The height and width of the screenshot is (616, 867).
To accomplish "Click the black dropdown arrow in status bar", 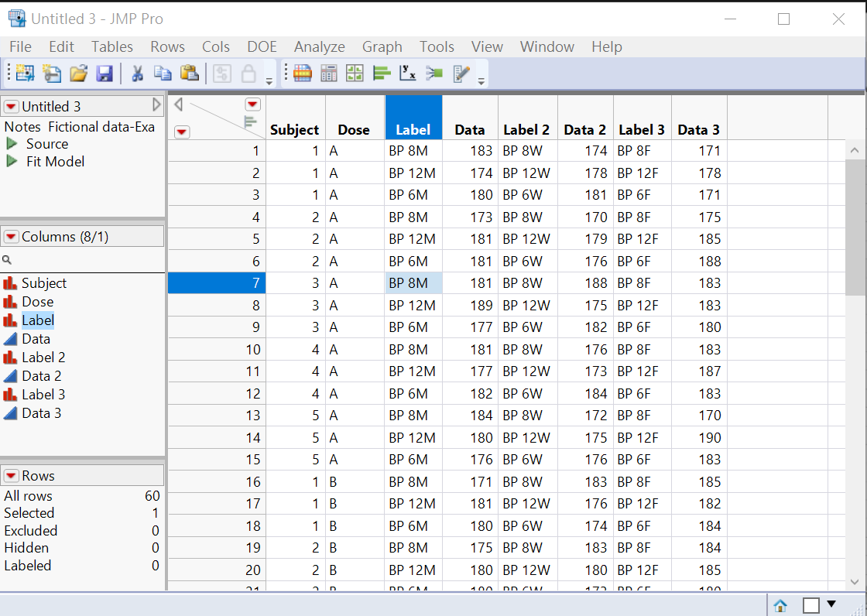I will coord(832,604).
